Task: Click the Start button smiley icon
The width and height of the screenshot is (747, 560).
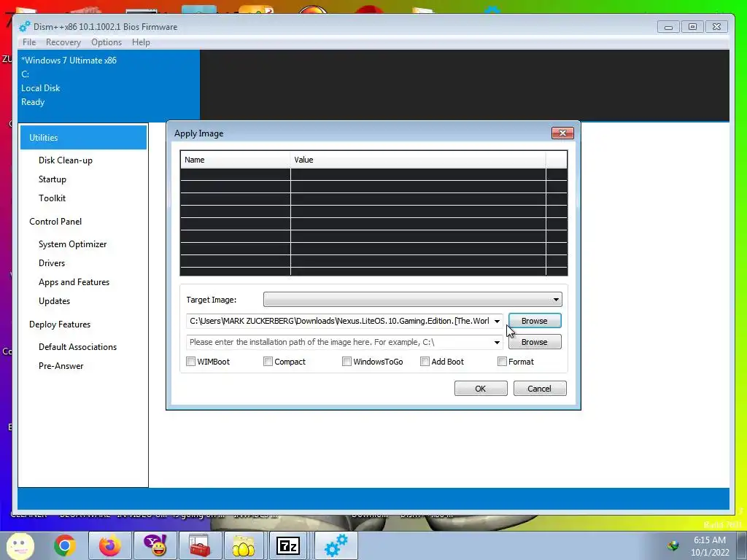Action: pyautogui.click(x=20, y=546)
